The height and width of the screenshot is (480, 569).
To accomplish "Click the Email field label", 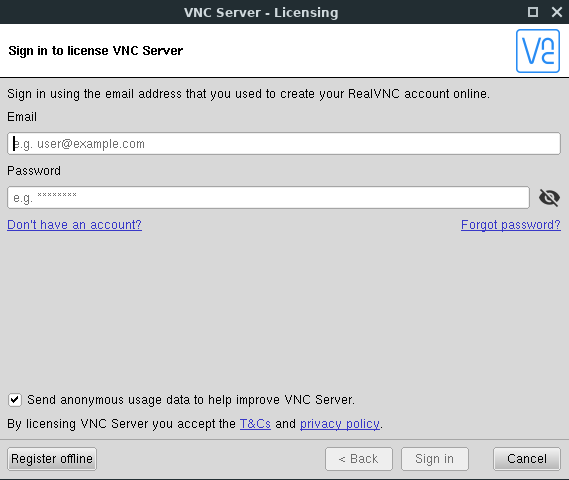I will 22,117.
